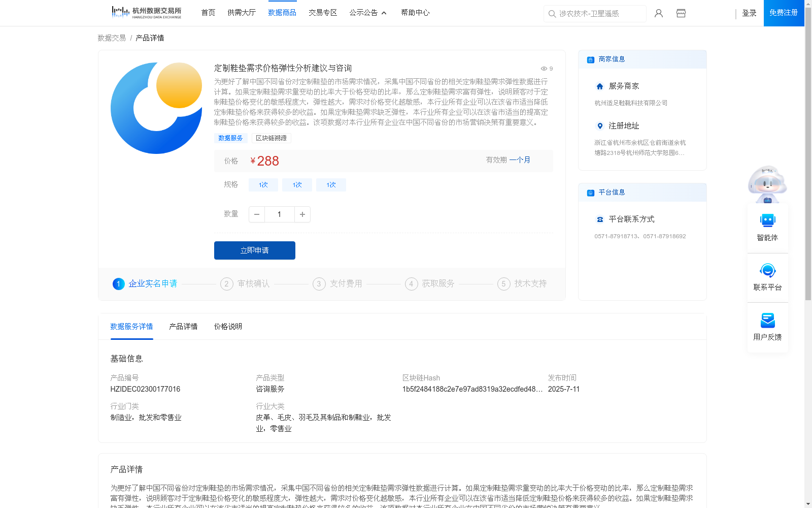Click step 4 获取服务
The height and width of the screenshot is (508, 812).
(430, 283)
